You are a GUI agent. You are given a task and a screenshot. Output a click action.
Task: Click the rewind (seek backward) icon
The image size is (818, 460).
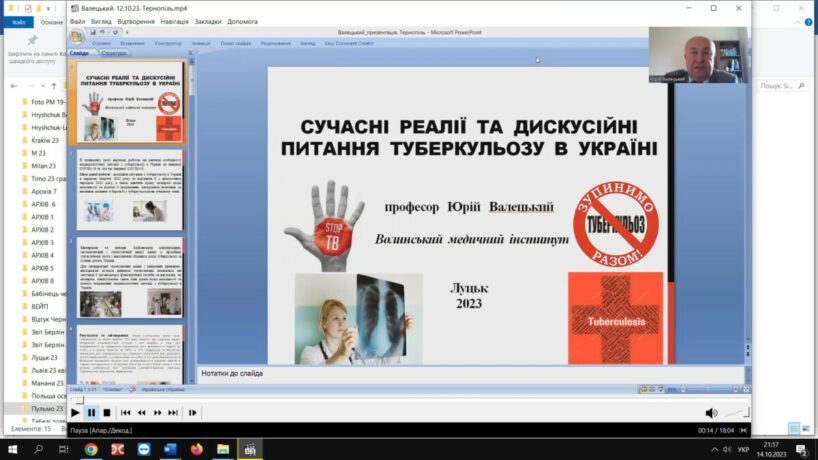pyautogui.click(x=142, y=412)
